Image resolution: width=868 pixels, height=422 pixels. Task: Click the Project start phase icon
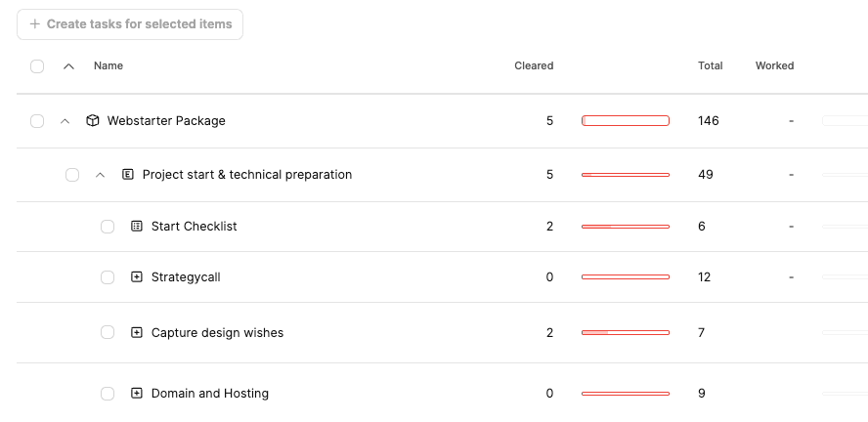pyautogui.click(x=128, y=175)
